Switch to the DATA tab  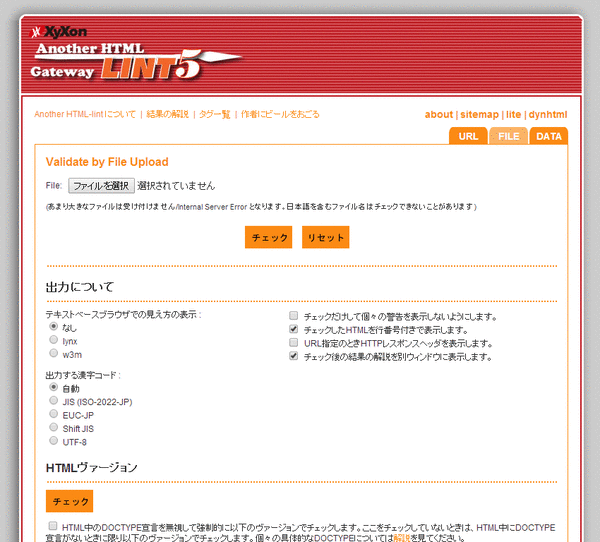point(549,136)
